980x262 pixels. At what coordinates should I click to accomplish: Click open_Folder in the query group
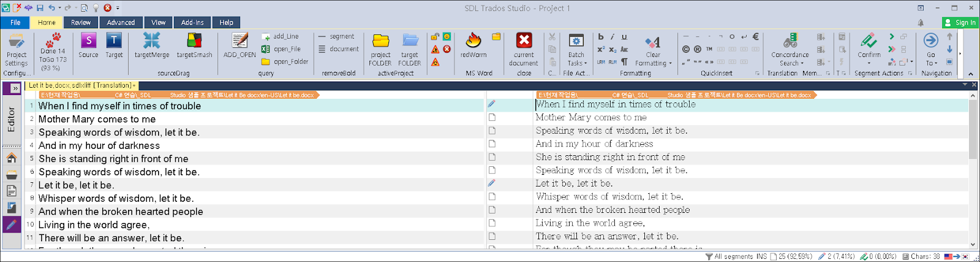[285, 61]
